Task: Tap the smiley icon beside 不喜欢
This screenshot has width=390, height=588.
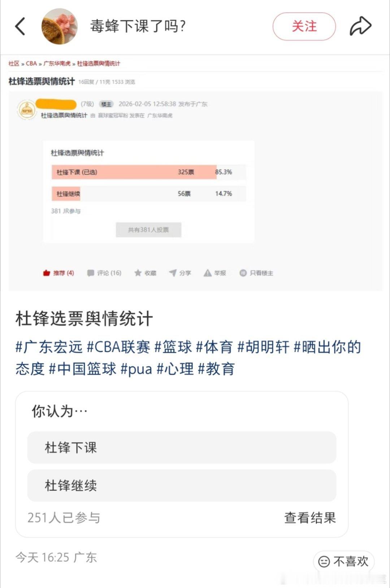Action: [325, 562]
